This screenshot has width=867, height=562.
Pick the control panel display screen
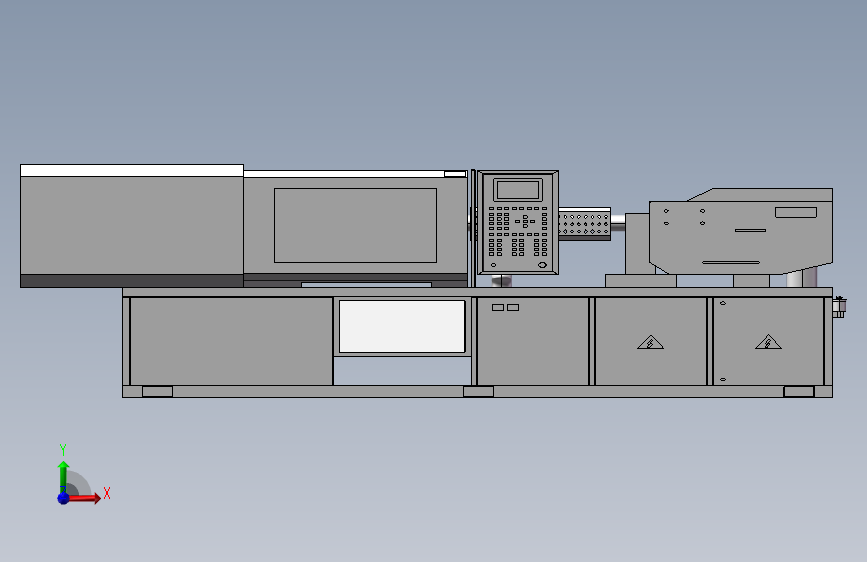point(518,190)
